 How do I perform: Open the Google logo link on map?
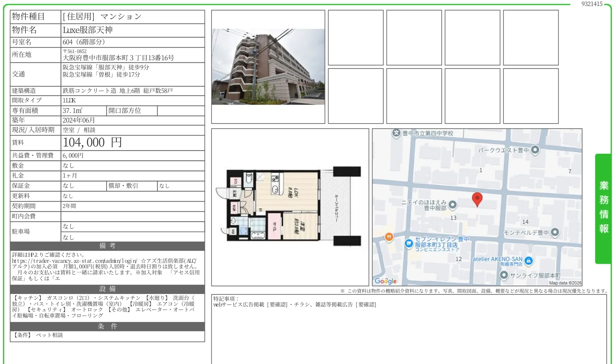[x=385, y=281]
